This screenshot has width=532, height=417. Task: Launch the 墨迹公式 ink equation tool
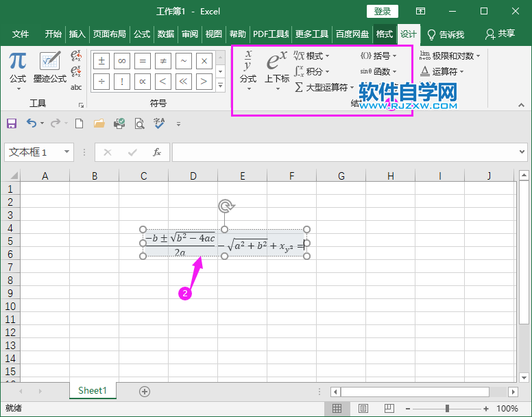click(x=50, y=67)
